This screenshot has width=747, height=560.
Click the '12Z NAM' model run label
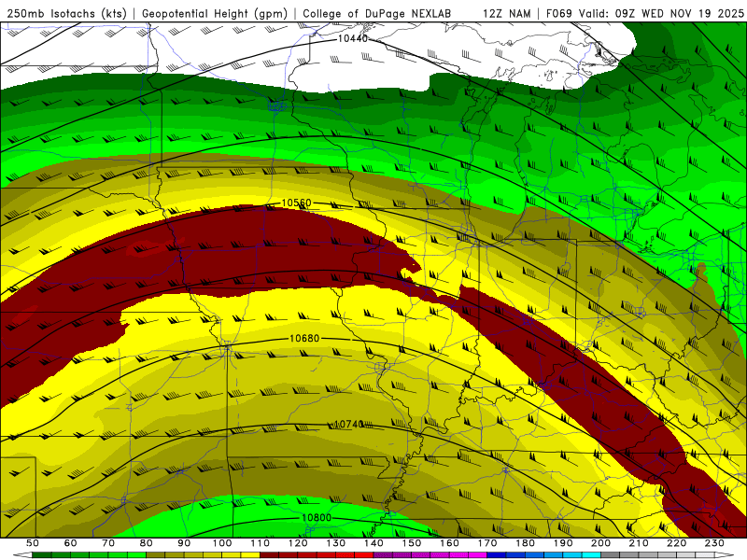(x=506, y=13)
